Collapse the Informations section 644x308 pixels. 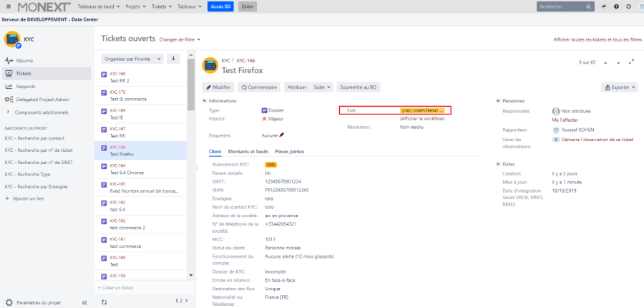coord(205,101)
